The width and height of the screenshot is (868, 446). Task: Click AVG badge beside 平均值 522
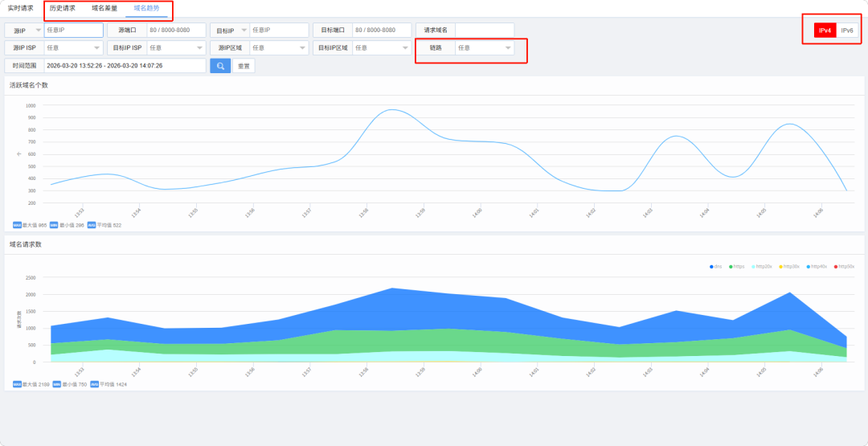92,225
